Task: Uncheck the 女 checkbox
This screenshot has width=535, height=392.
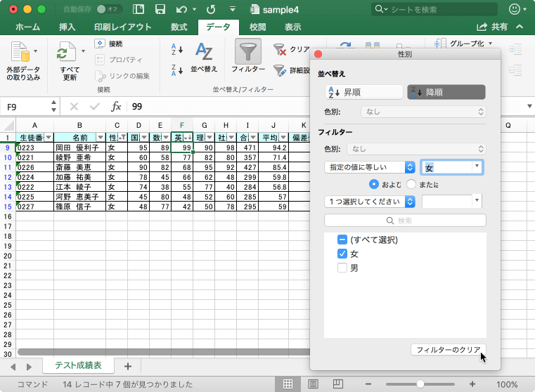Action: click(342, 254)
